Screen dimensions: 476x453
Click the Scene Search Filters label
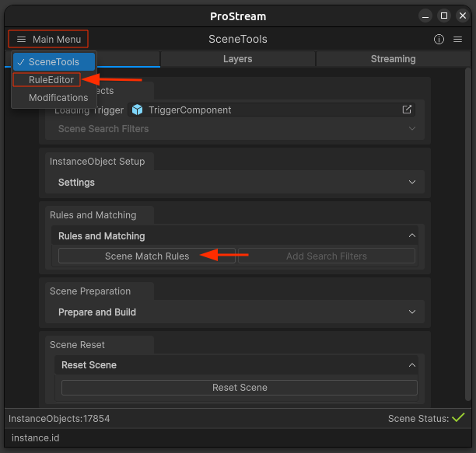(x=103, y=128)
